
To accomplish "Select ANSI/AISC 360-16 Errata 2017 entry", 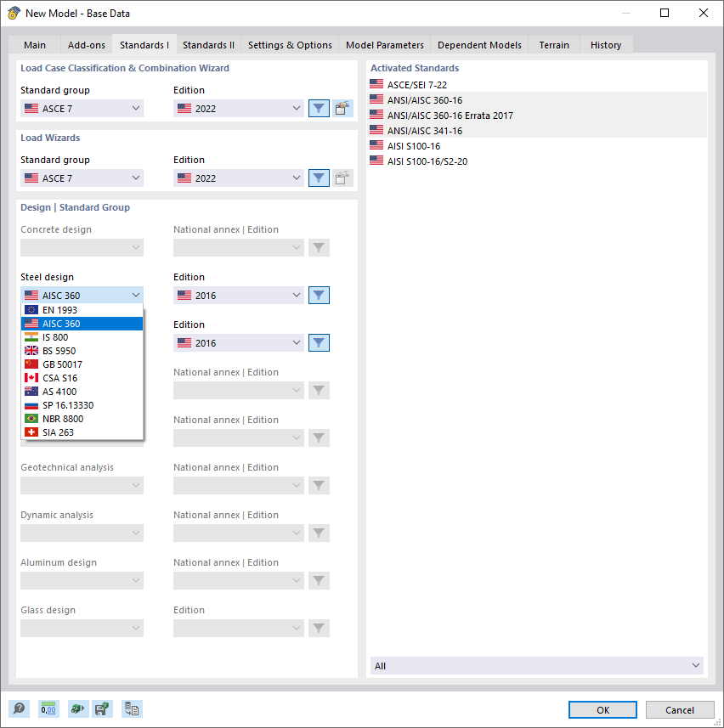I will 538,116.
